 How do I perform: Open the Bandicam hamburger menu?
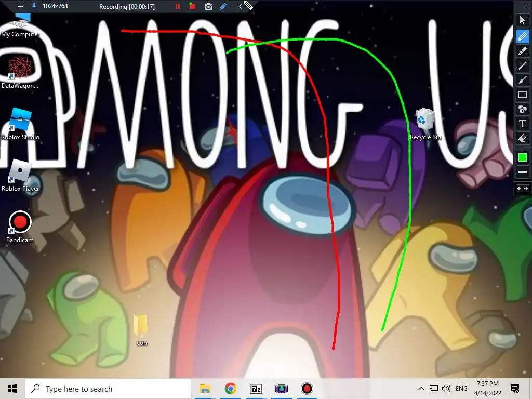20,6
